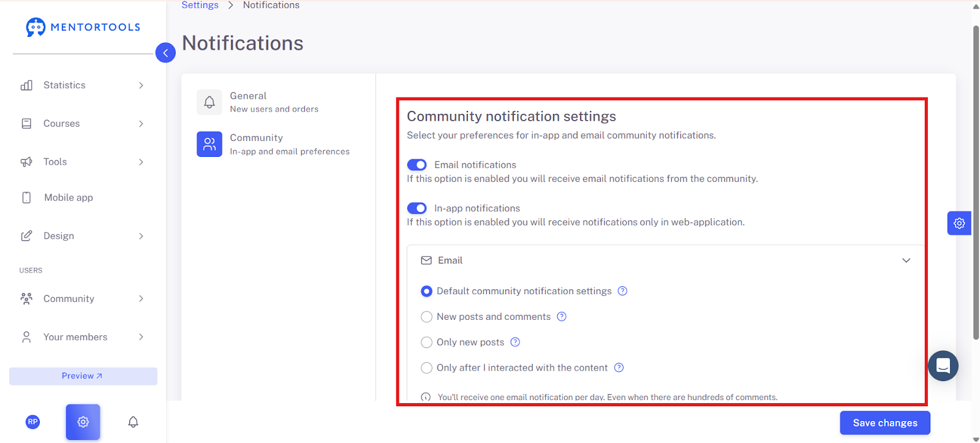Image resolution: width=980 pixels, height=443 pixels.
Task: Click the RP user avatar icon
Action: pyautogui.click(x=33, y=422)
